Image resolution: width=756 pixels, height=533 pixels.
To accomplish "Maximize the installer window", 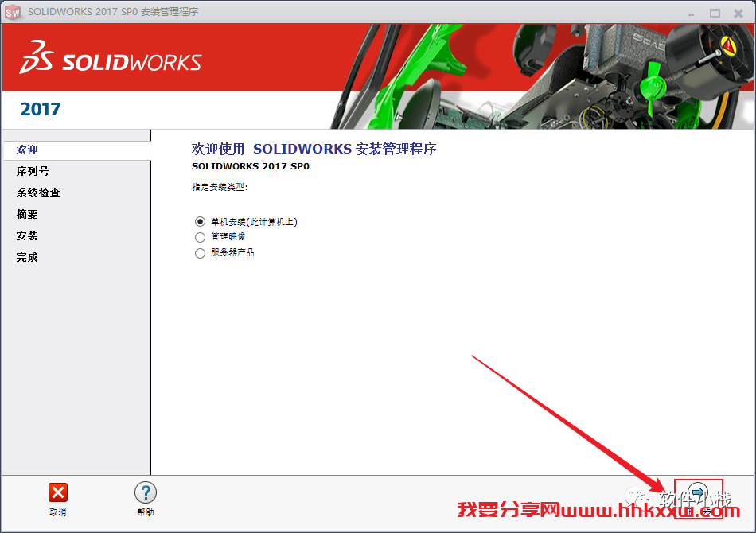I will click(715, 13).
